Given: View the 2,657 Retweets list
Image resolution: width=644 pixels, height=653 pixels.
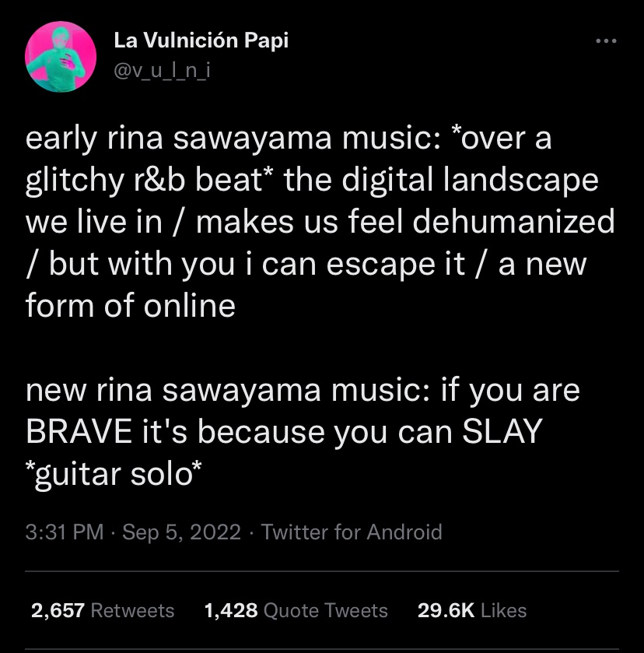Looking at the screenshot, I should tap(103, 610).
